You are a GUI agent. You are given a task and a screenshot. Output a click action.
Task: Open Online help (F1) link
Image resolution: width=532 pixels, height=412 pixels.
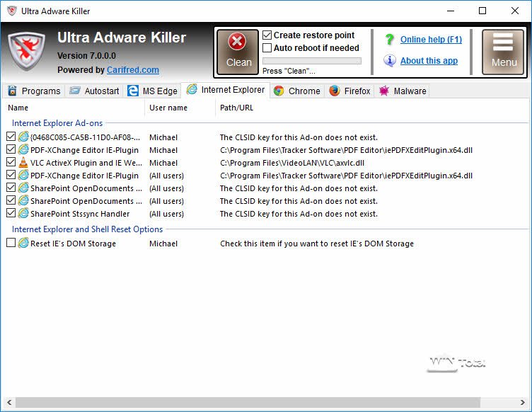point(431,40)
